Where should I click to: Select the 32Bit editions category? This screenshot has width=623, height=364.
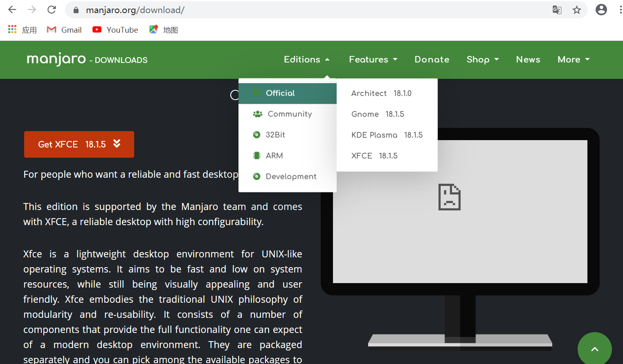coord(288,135)
